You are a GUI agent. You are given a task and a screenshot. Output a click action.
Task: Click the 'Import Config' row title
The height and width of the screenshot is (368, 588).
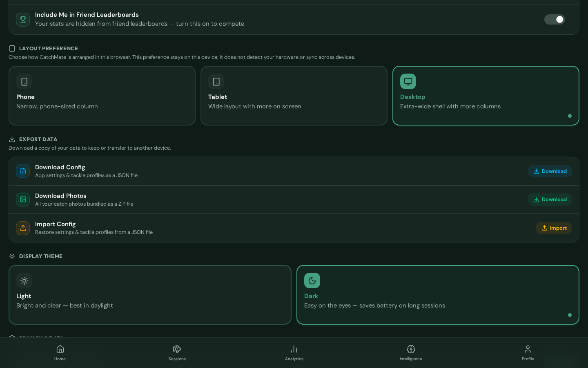pyautogui.click(x=56, y=224)
